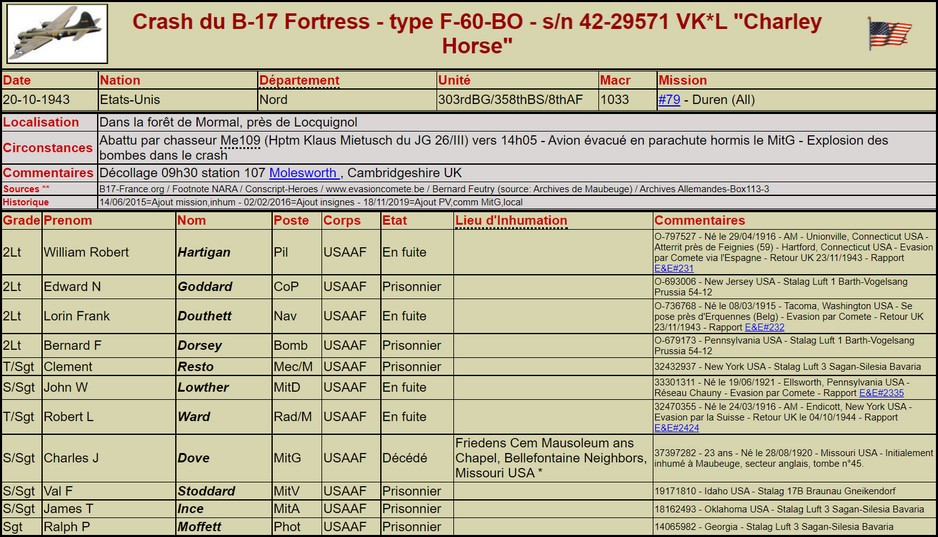Screen dimensions: 938x537
Task: Click the Grade column header
Action: pyautogui.click(x=20, y=220)
